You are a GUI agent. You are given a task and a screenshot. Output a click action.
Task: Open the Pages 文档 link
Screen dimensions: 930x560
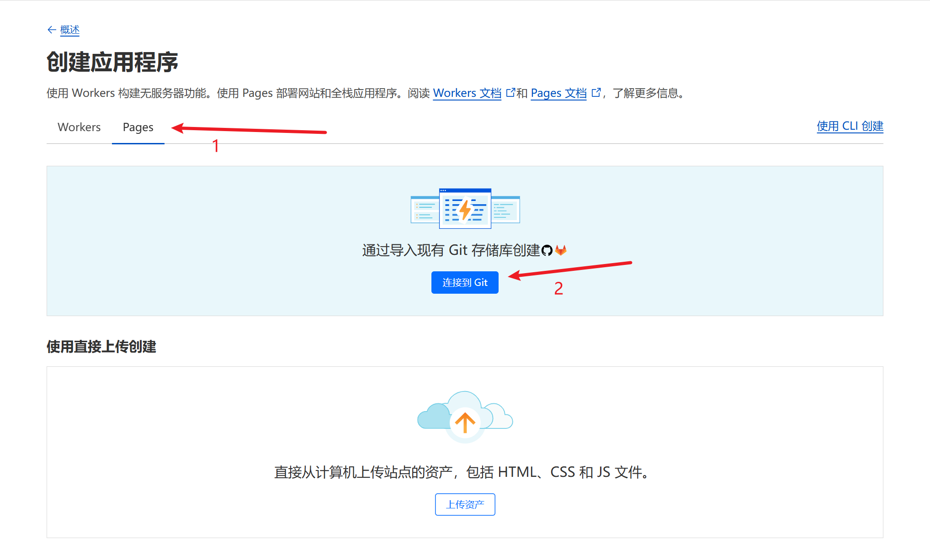558,93
